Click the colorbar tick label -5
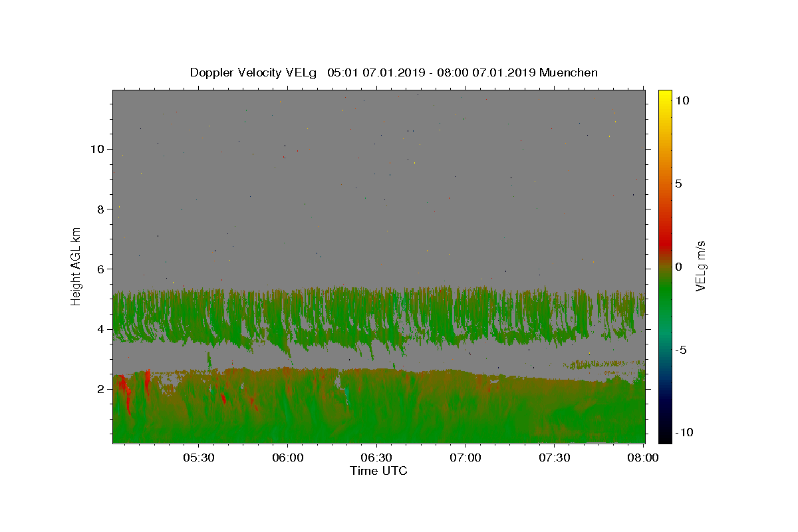The width and height of the screenshot is (798, 532). (x=680, y=350)
